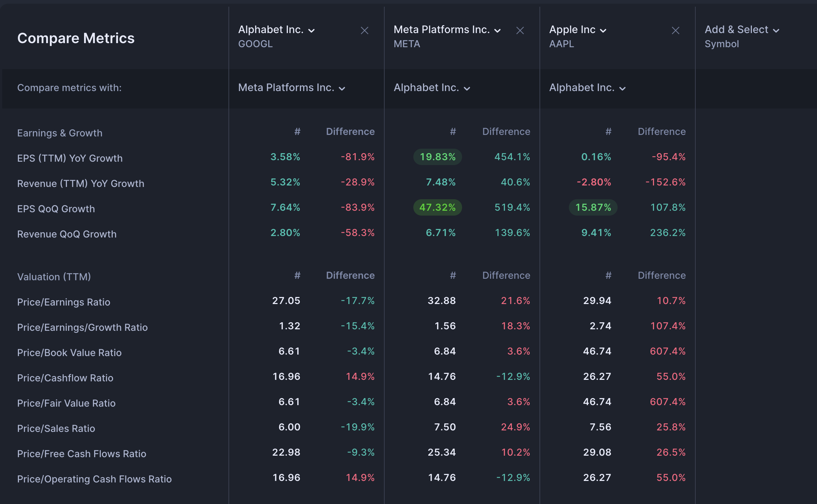Click Apple's 29.08 Price/Free Cash Flows value
Image resolution: width=817 pixels, height=504 pixels.
597,452
